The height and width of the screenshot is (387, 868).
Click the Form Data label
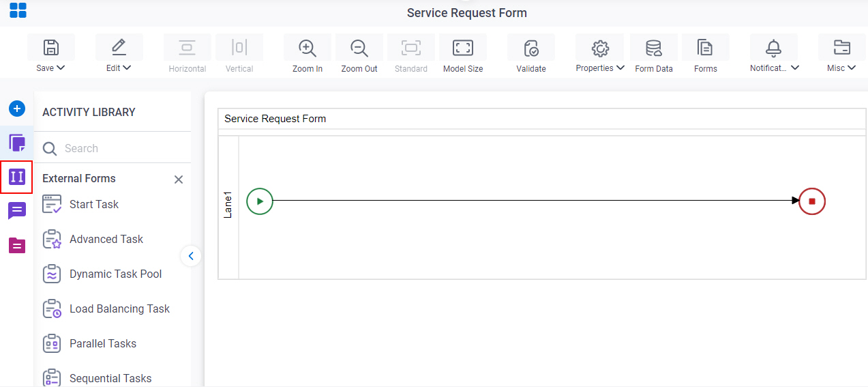[654, 69]
